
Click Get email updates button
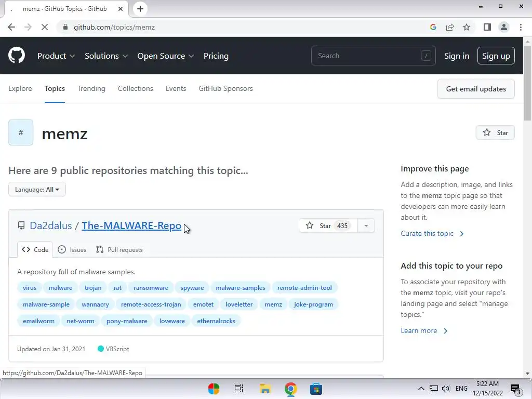point(476,89)
